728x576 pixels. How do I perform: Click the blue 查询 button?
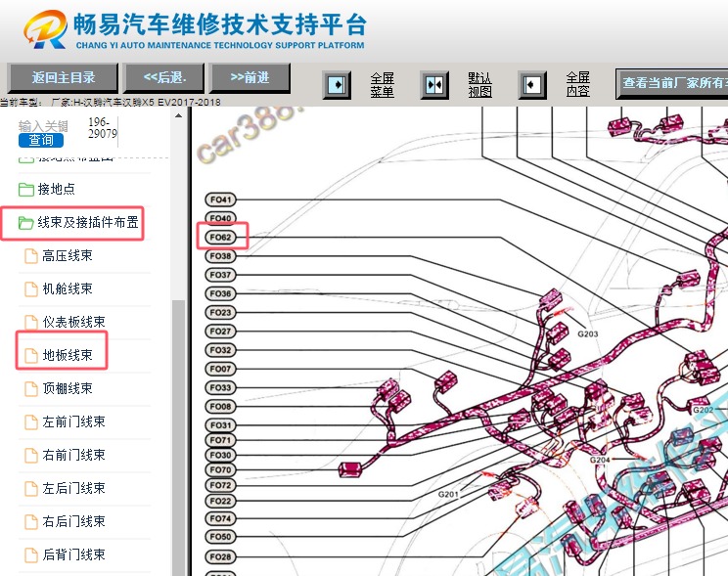41,140
